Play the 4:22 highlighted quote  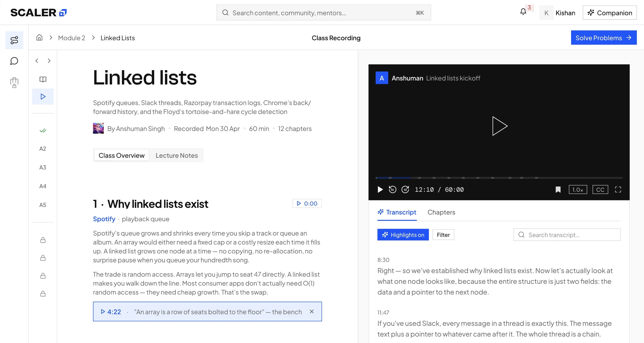coord(111,312)
